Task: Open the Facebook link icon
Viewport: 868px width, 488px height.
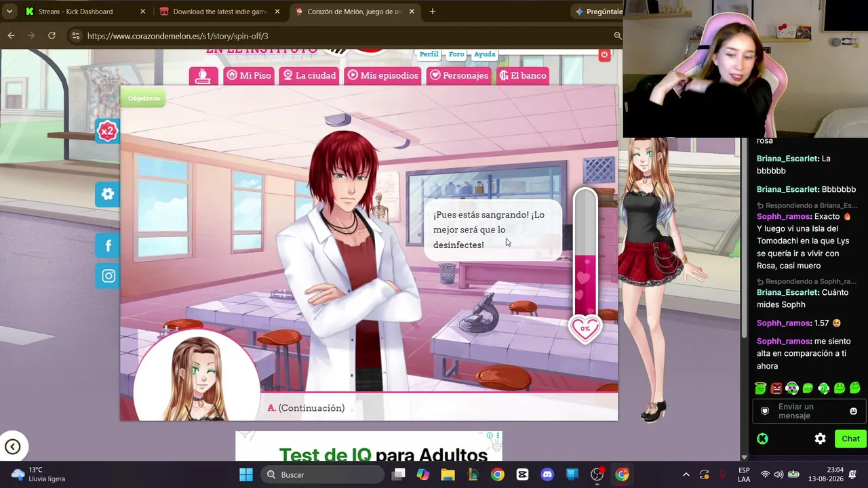Action: point(108,246)
